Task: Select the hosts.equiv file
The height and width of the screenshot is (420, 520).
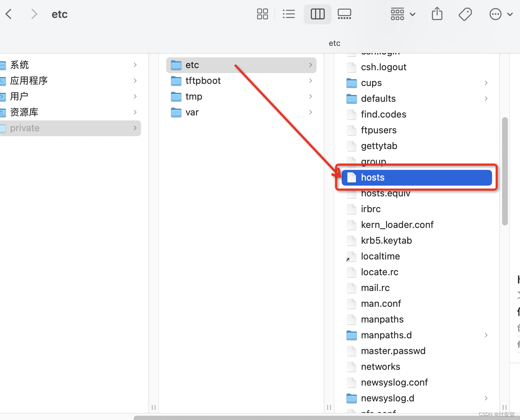Action: (x=417, y=193)
